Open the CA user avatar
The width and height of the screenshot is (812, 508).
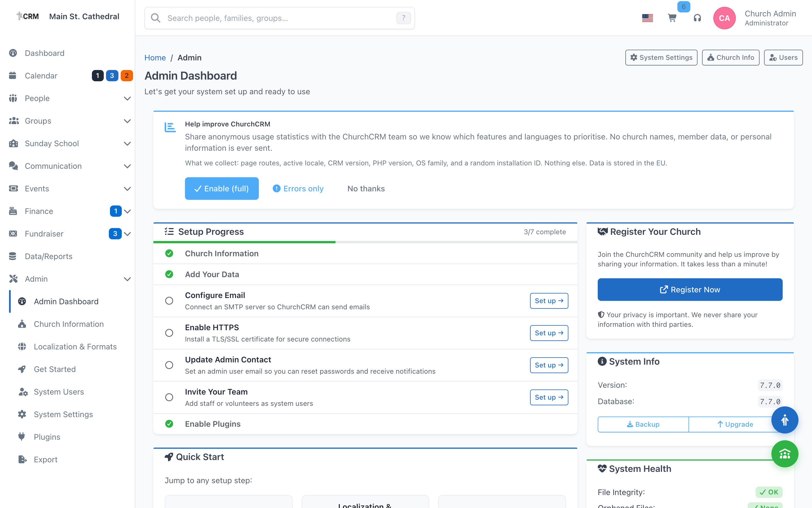point(724,18)
